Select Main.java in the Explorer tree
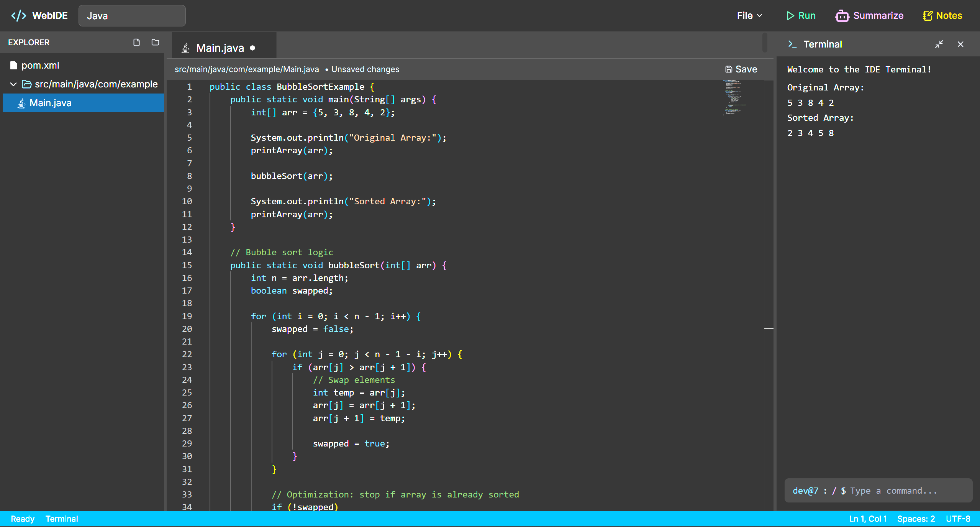 [x=50, y=103]
